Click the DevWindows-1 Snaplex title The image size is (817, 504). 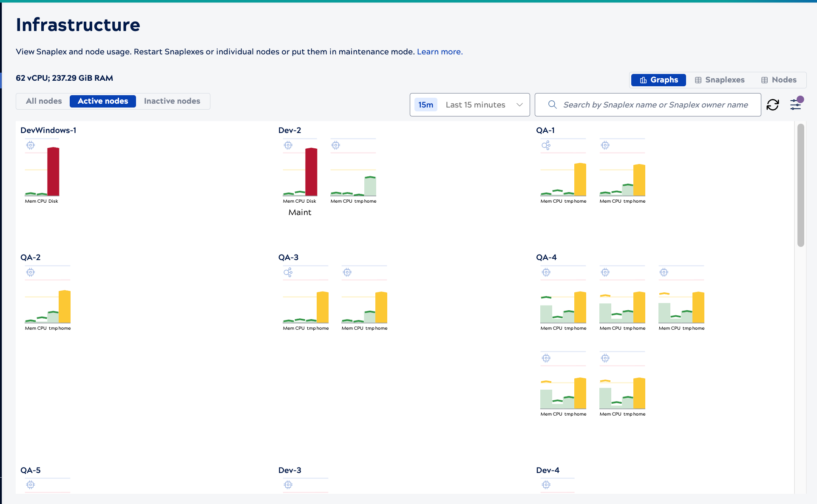[x=48, y=130]
